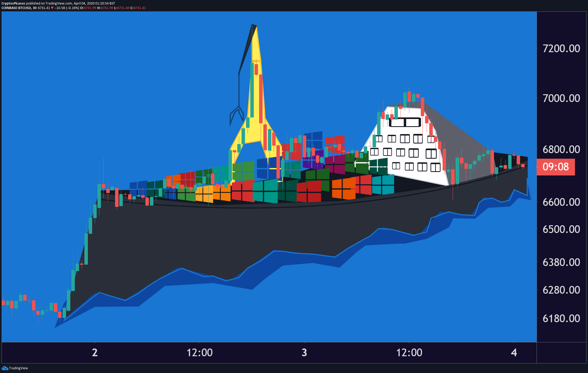The width and height of the screenshot is (588, 373).
Task: Click the 7000.00 price axis label
Action: click(x=561, y=98)
